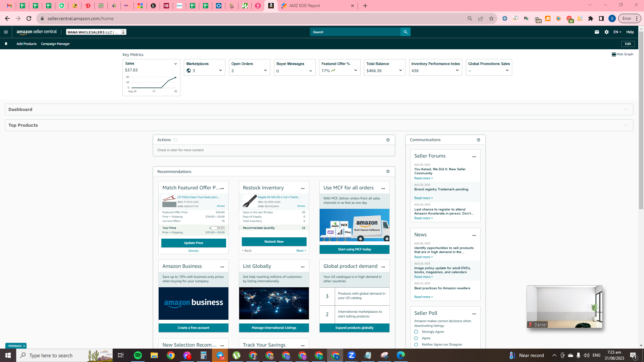Image resolution: width=644 pixels, height=362 pixels.
Task: Open File Explorer from the taskbar
Action: point(154,355)
